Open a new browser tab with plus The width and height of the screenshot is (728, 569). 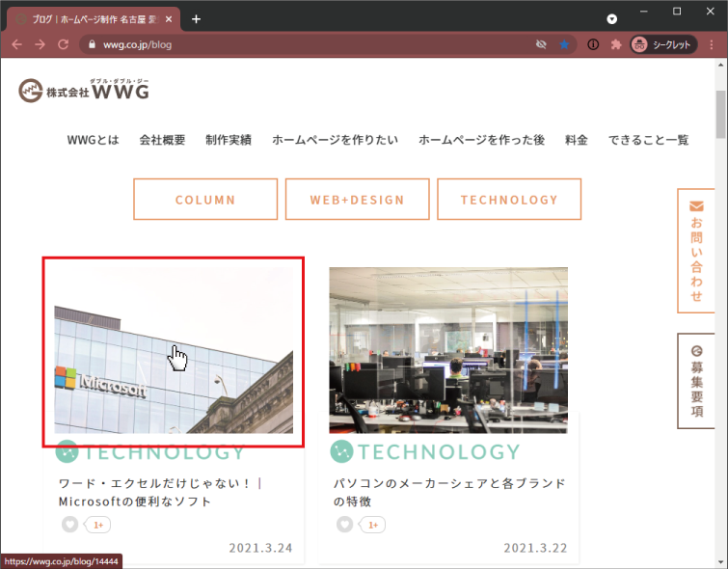[197, 18]
